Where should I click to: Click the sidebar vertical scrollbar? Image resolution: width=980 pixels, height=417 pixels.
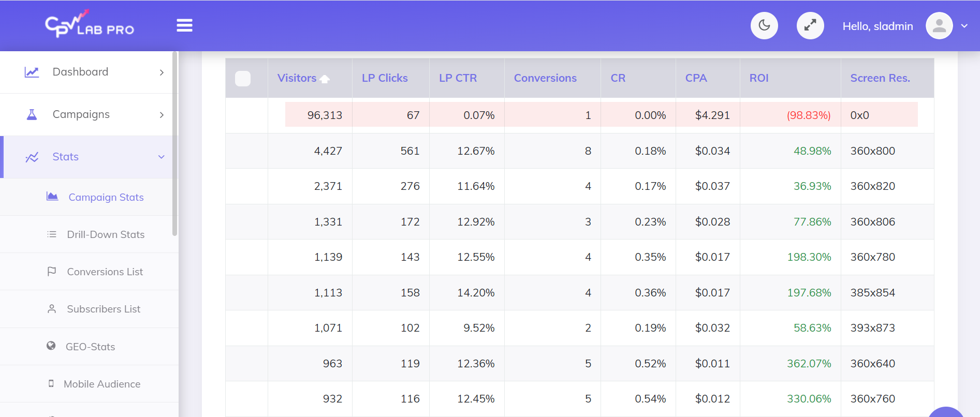point(175,143)
